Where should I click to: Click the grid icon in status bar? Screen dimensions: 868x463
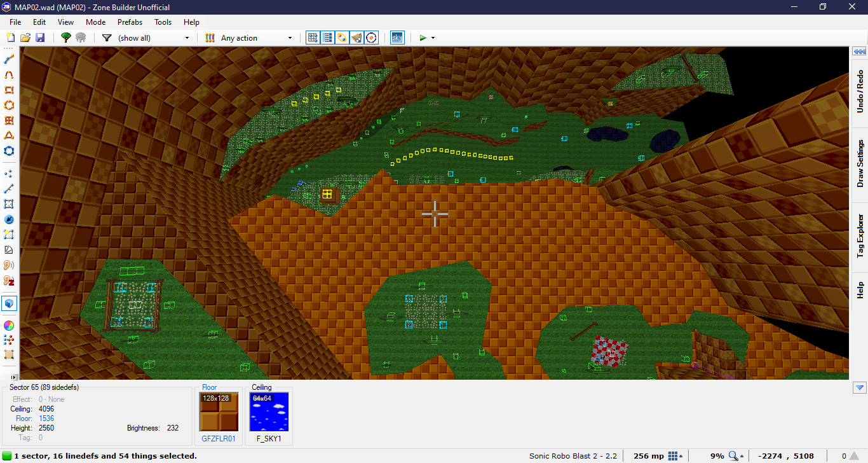point(672,455)
